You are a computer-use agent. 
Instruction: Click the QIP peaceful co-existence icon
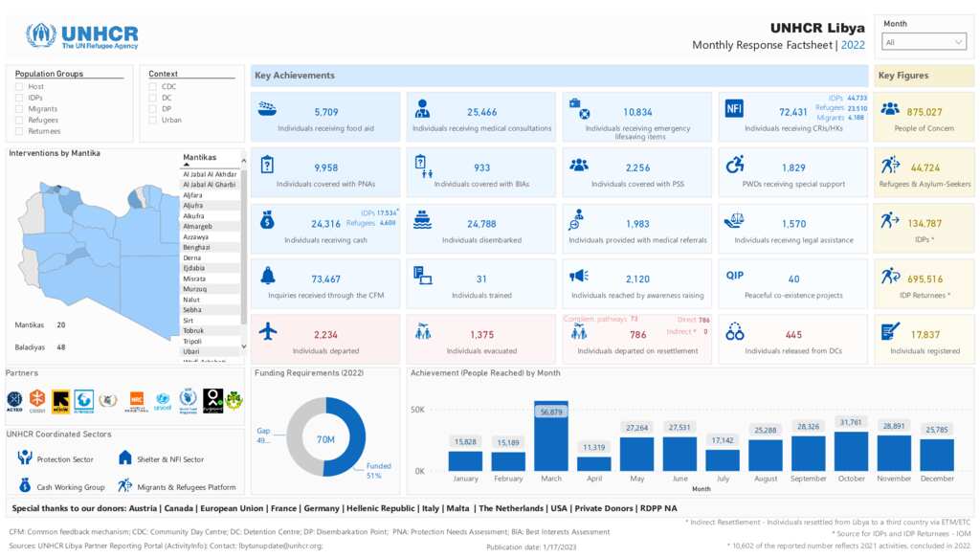734,276
